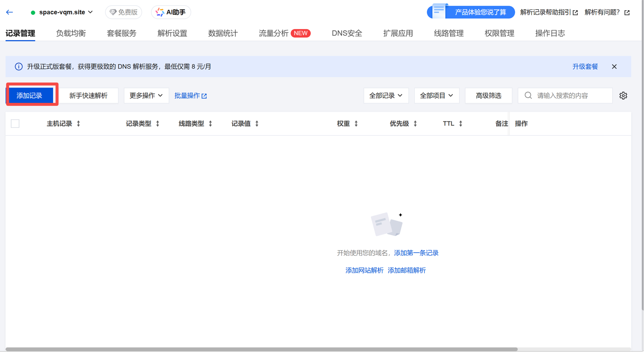
Task: Toggle the select-all records checkbox
Action: [15, 124]
